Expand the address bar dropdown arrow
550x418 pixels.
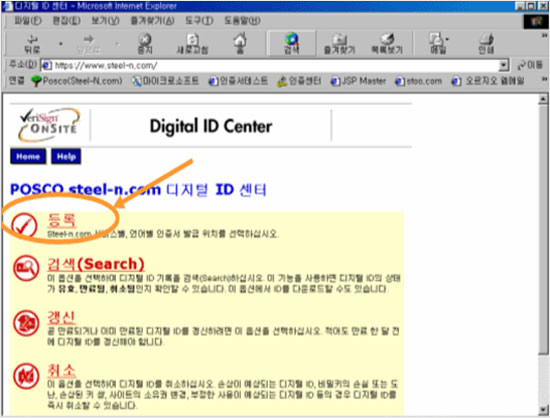click(x=504, y=65)
